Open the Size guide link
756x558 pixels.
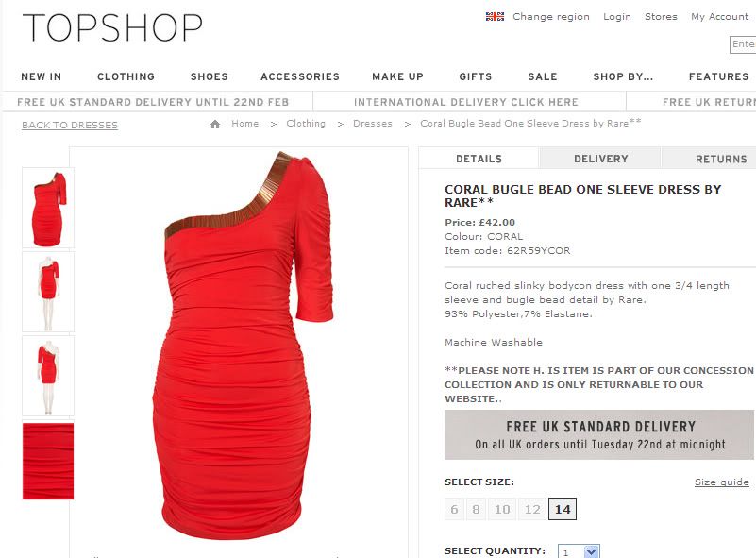(x=721, y=482)
